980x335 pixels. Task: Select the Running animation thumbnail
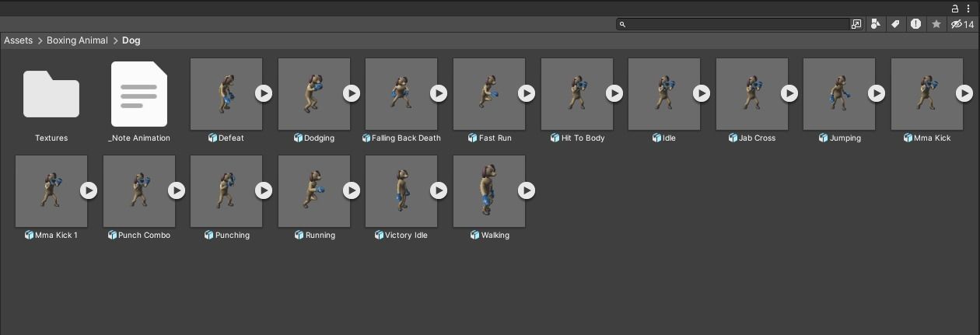tap(314, 191)
